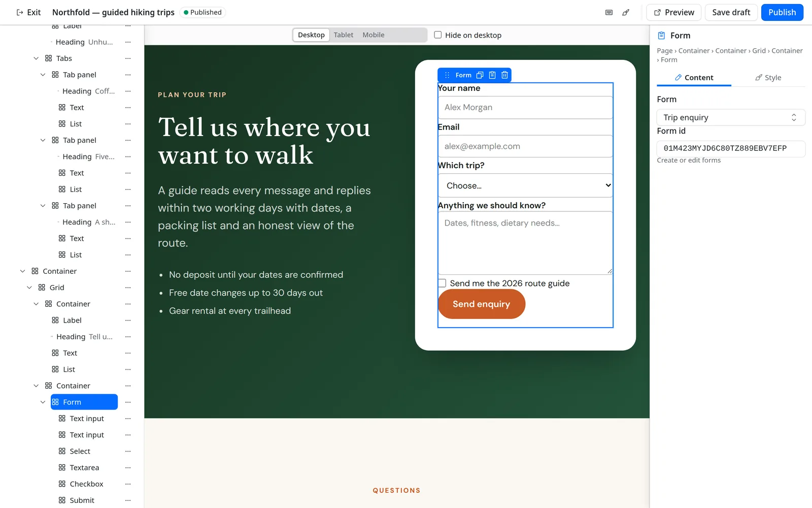812x508 pixels.
Task: Open options menu for the Submit row
Action: [128, 500]
